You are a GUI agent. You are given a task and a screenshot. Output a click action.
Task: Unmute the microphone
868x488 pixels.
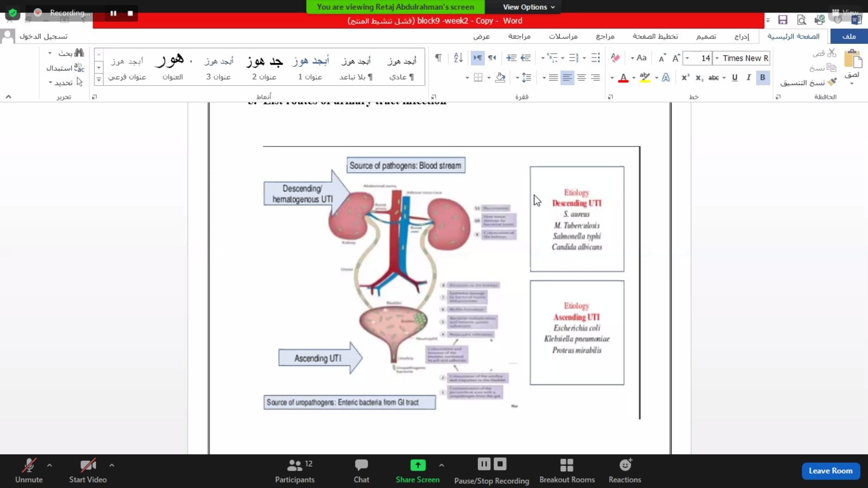[29, 471]
